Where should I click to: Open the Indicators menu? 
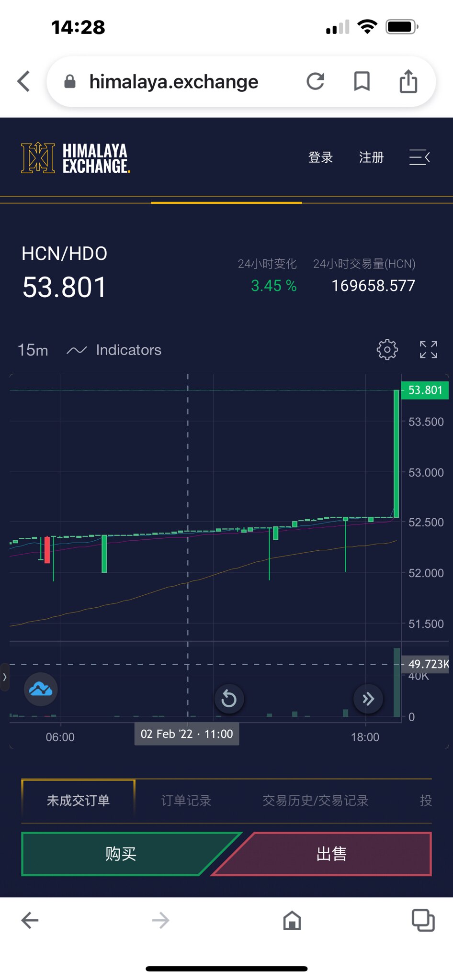(x=114, y=350)
